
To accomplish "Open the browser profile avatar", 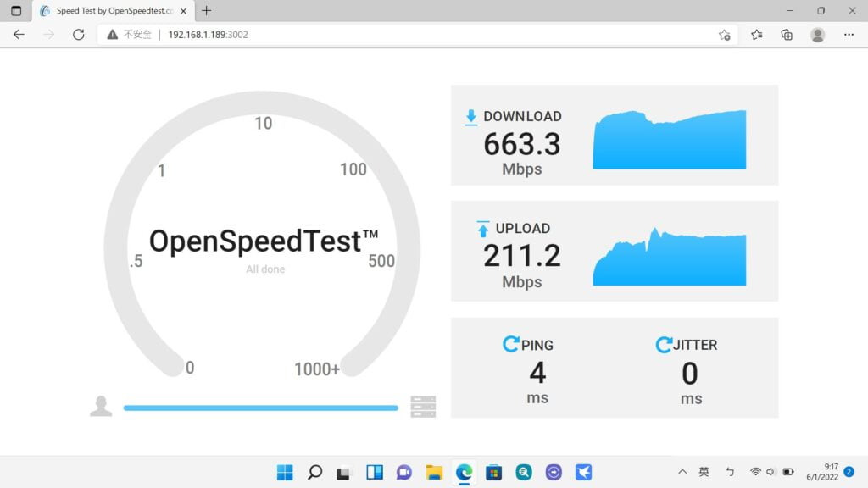I will [818, 35].
